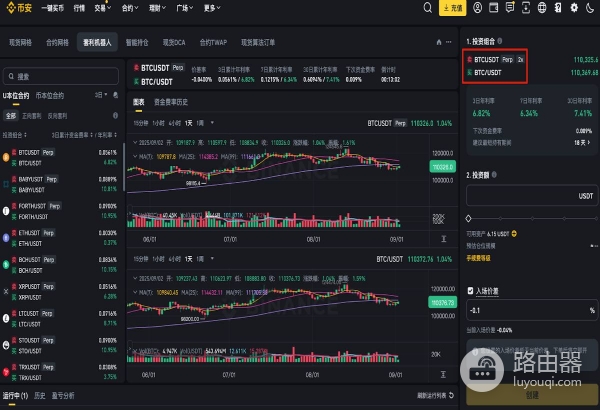Screen dimensions: 600x410
Task: Open the search magnifier in the top bar
Action: click(427, 8)
